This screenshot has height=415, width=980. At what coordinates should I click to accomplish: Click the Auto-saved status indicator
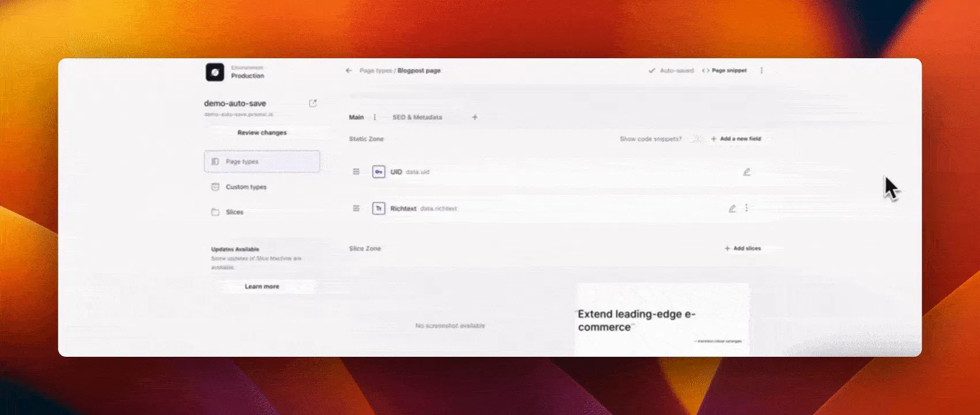coord(672,70)
